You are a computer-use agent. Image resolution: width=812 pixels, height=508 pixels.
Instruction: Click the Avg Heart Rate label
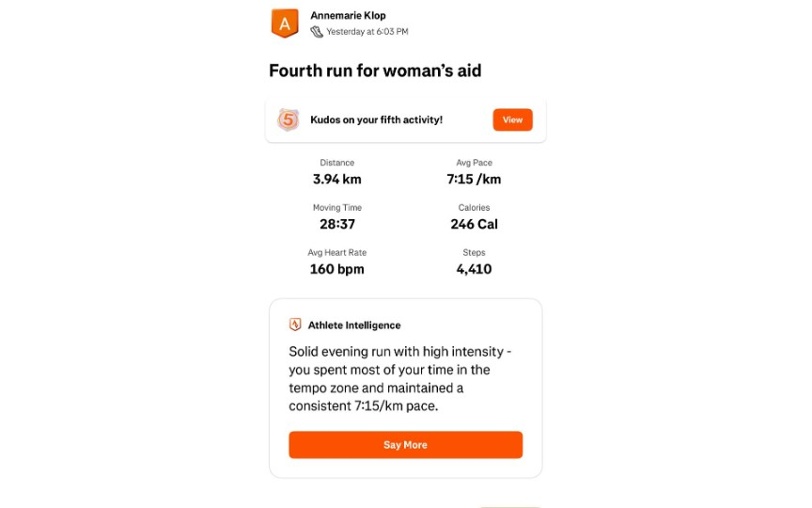click(337, 252)
